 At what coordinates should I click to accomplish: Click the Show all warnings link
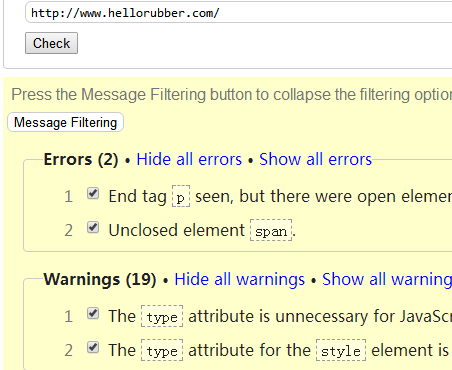click(x=387, y=279)
